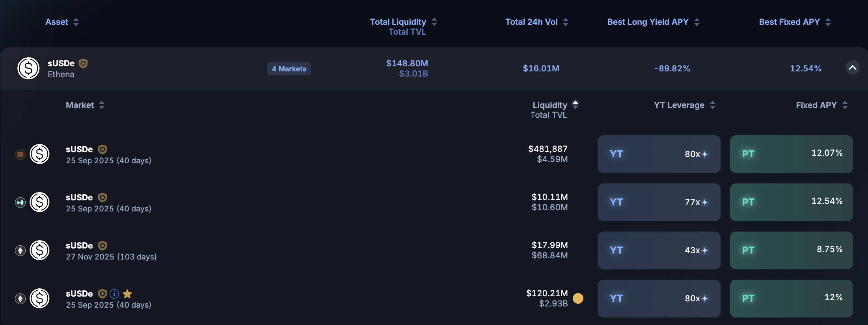Click the brown chain icon on the first market row

point(20,154)
